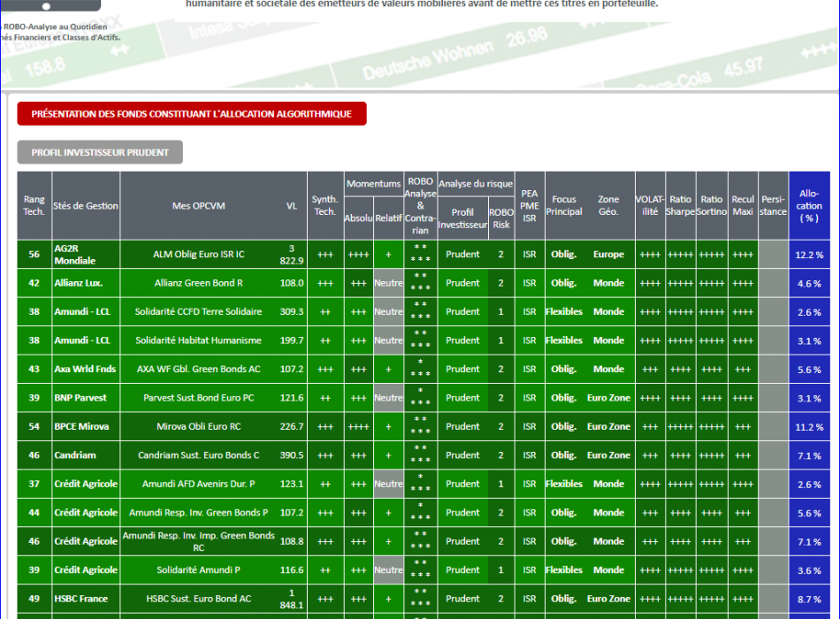Select the Mirova Obli Euro RC fund
The height and width of the screenshot is (619, 840).
click(199, 426)
